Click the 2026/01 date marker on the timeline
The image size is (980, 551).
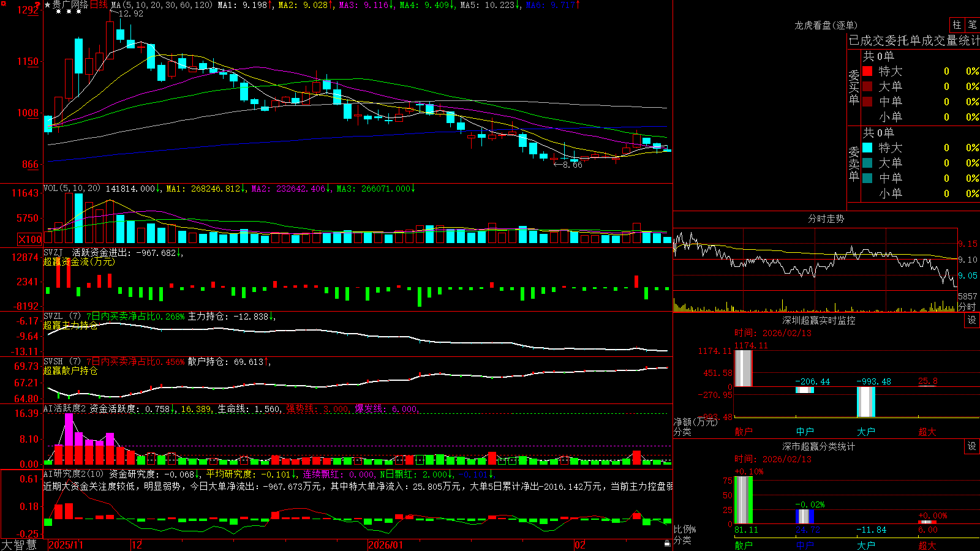(385, 545)
